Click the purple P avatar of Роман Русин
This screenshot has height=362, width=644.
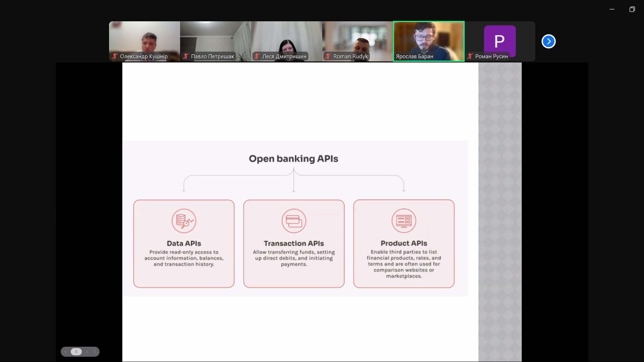click(x=499, y=40)
